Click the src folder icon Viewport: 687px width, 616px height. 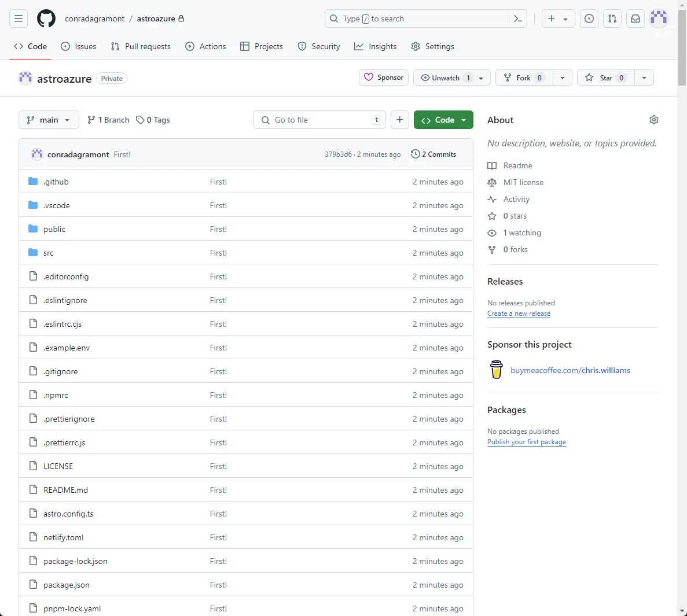point(33,252)
